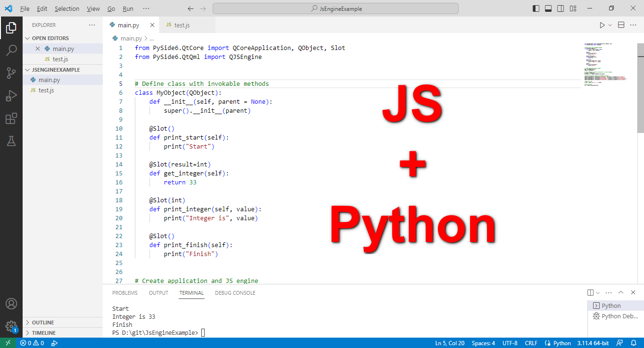Image resolution: width=644 pixels, height=348 pixels.
Task: Open the Testing view with flask icon
Action: pos(11,141)
